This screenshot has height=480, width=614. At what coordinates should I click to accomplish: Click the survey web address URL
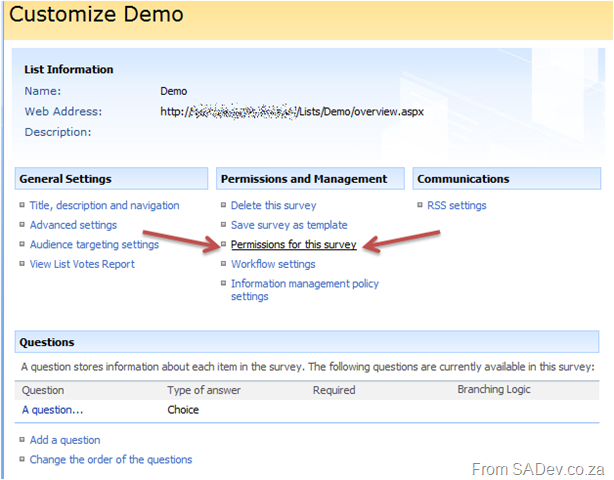(x=292, y=112)
